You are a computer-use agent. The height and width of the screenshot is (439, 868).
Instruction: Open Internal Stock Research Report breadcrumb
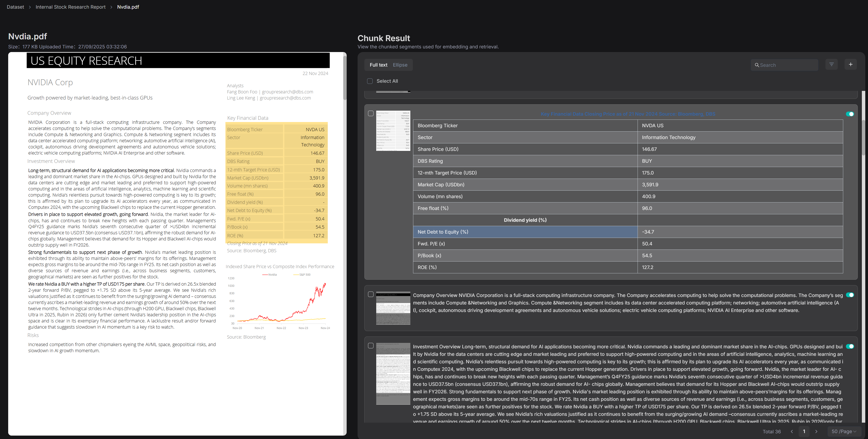coord(71,7)
